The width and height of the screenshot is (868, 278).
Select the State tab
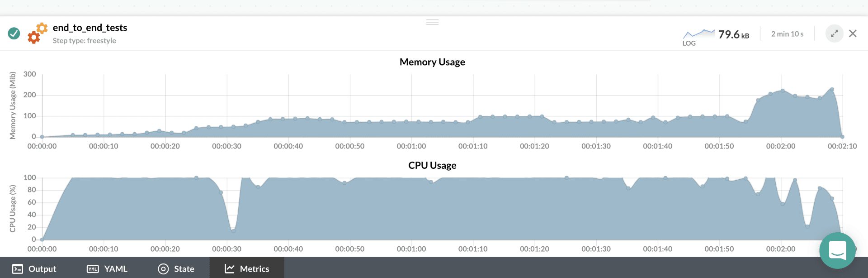point(176,268)
